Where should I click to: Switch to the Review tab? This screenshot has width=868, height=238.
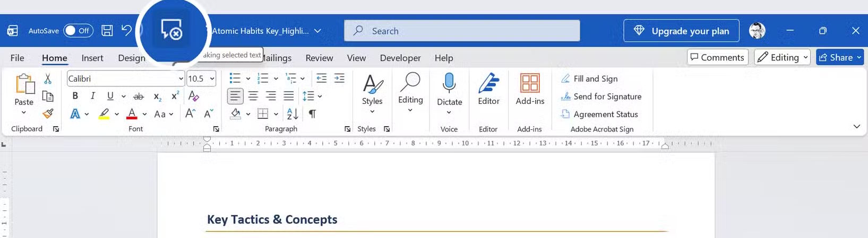point(319,58)
